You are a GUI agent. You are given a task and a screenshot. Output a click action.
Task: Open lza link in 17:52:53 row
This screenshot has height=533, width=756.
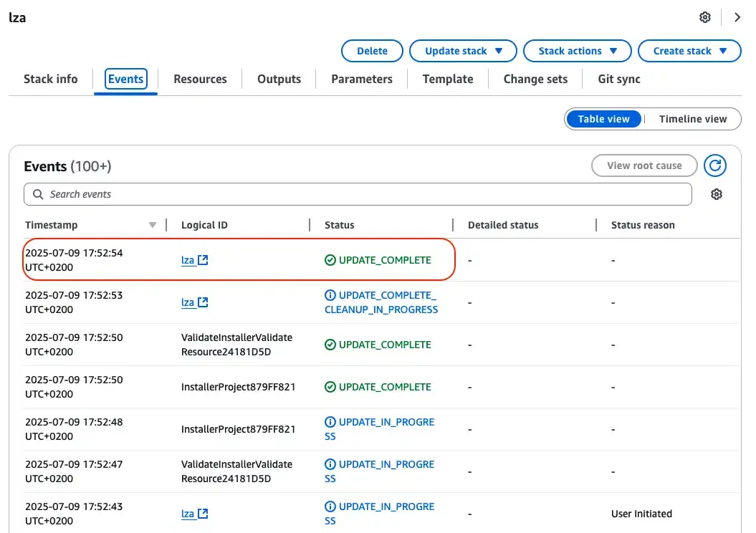click(x=188, y=302)
